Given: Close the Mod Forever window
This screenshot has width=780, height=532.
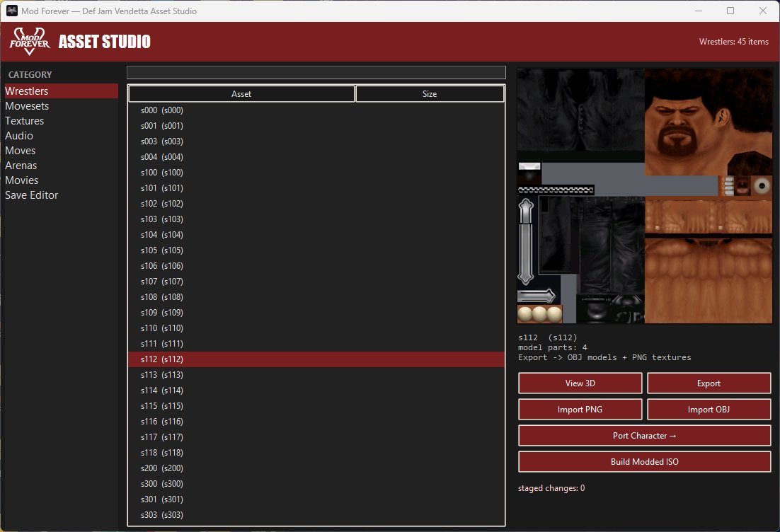Looking at the screenshot, I should click(x=762, y=11).
